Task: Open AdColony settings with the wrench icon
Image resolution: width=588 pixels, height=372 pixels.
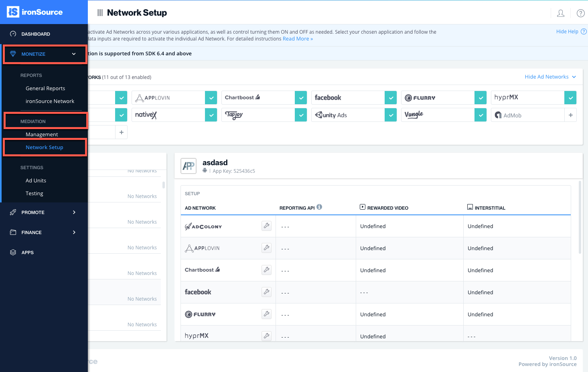Action: pos(266,226)
